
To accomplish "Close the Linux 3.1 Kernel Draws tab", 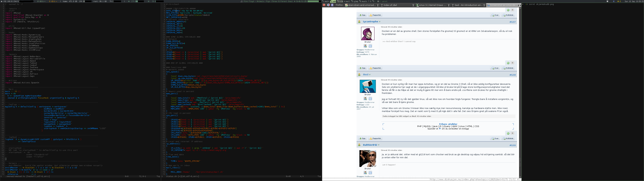I will (449, 5).
